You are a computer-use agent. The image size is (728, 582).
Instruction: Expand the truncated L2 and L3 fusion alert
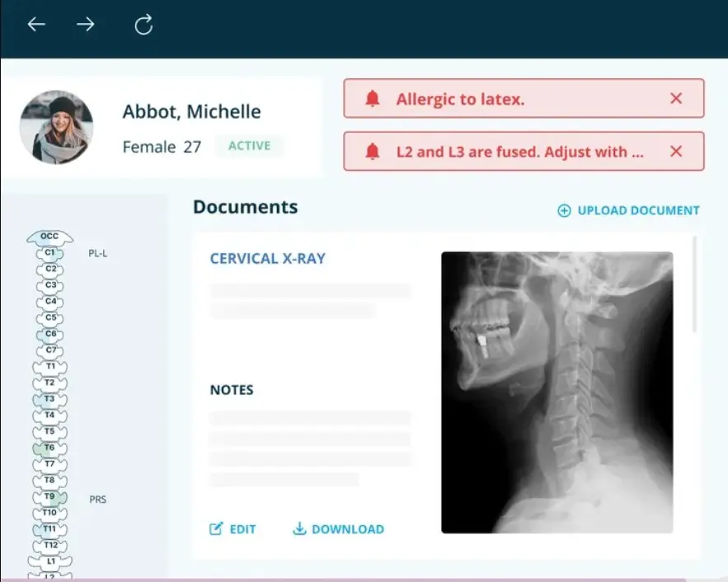(524, 152)
